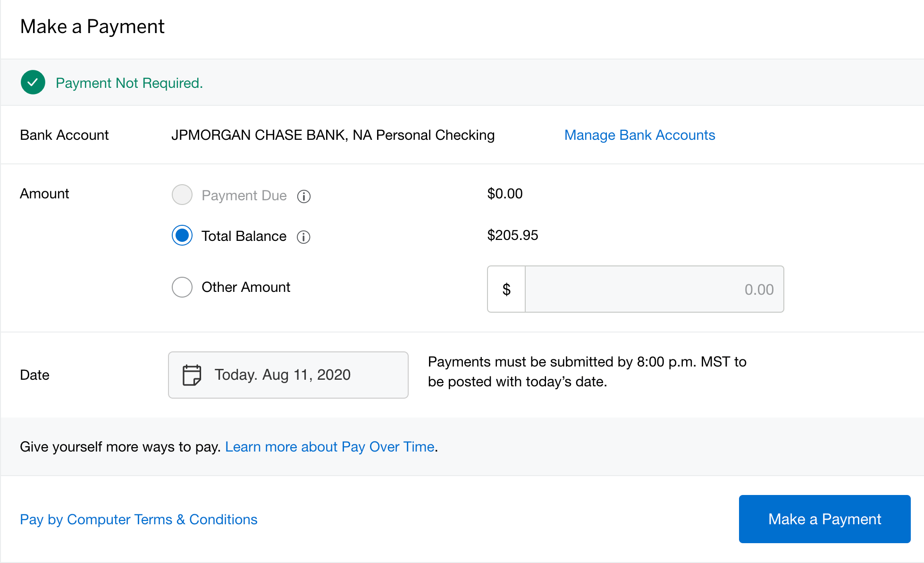The width and height of the screenshot is (924, 563).
Task: Open the payment date picker
Action: click(x=288, y=375)
